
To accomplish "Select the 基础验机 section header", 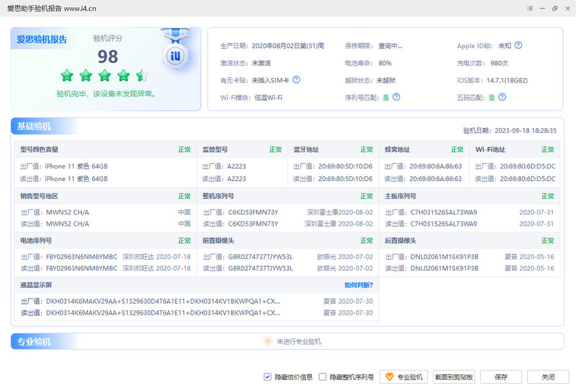I will [x=34, y=126].
